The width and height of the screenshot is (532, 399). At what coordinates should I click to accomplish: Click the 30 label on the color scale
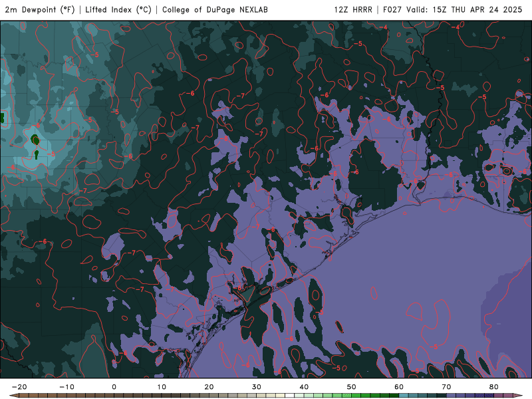pyautogui.click(x=257, y=387)
